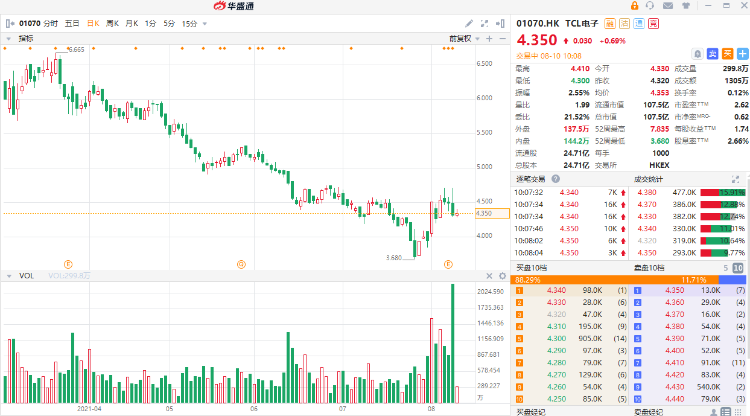Open help question mark beside 逐笔交易
Screen dimensions: 750x416
click(x=555, y=179)
